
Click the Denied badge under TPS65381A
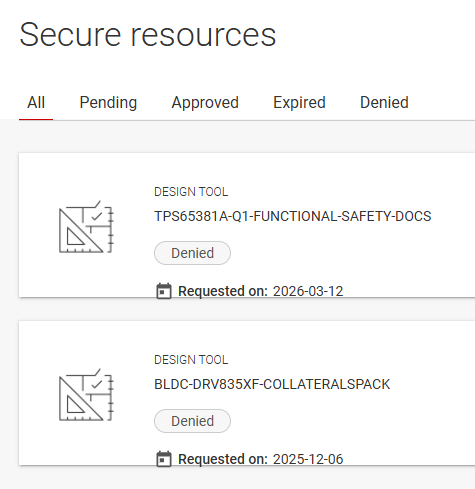192,253
